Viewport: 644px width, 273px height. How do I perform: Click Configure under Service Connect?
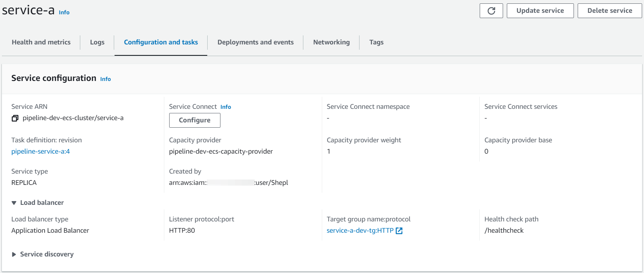click(x=194, y=120)
